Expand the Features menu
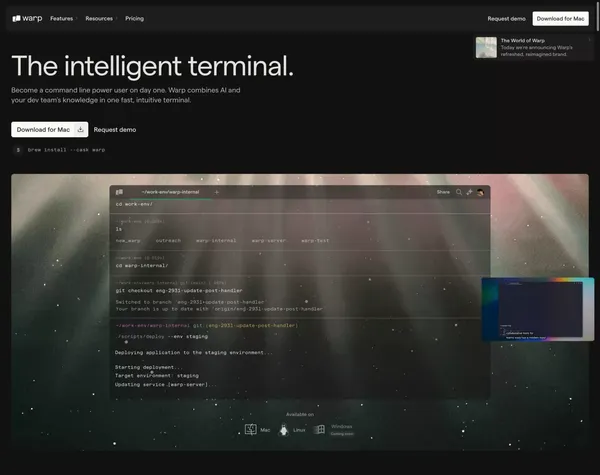 (63, 18)
